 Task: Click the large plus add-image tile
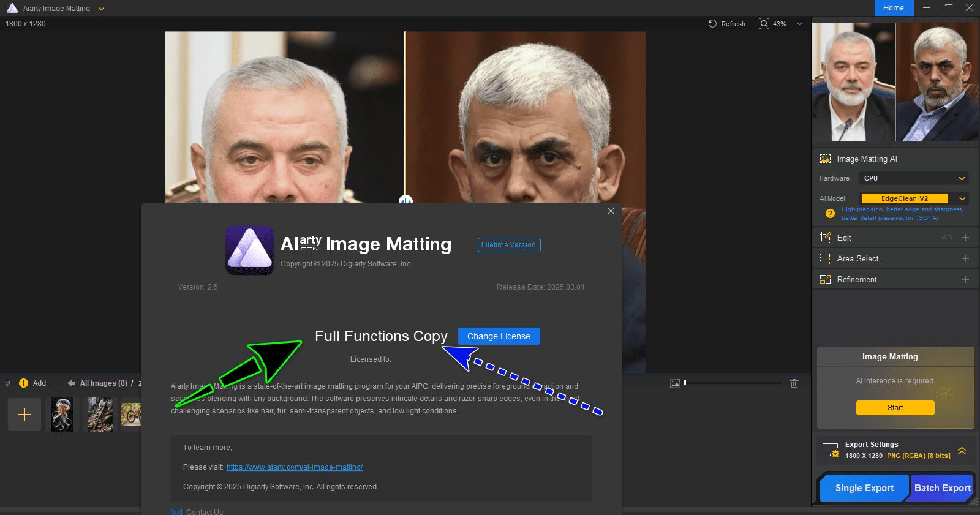coord(24,415)
